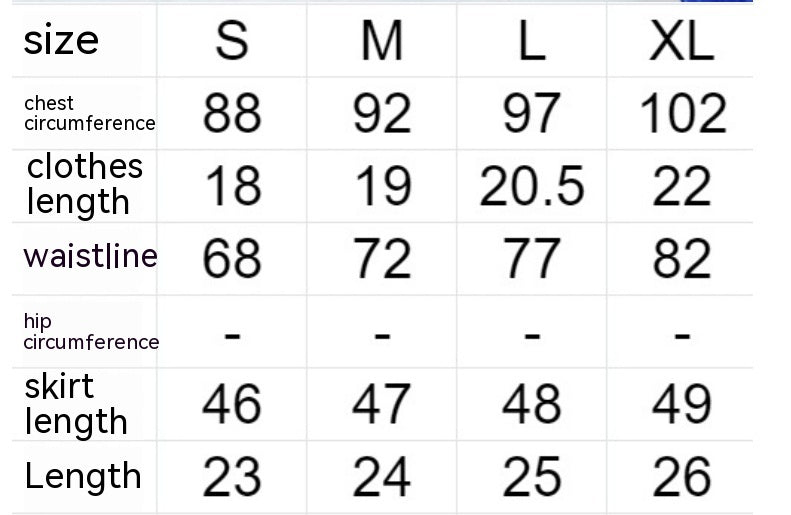This screenshot has width=791, height=515.
Task: Click the waistline value 77
Action: coord(531,259)
